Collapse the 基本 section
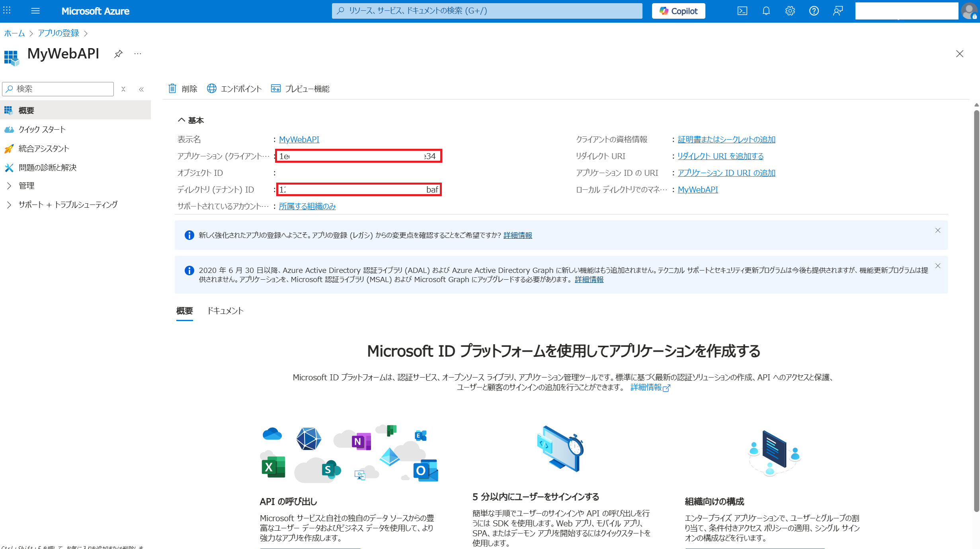 point(182,120)
